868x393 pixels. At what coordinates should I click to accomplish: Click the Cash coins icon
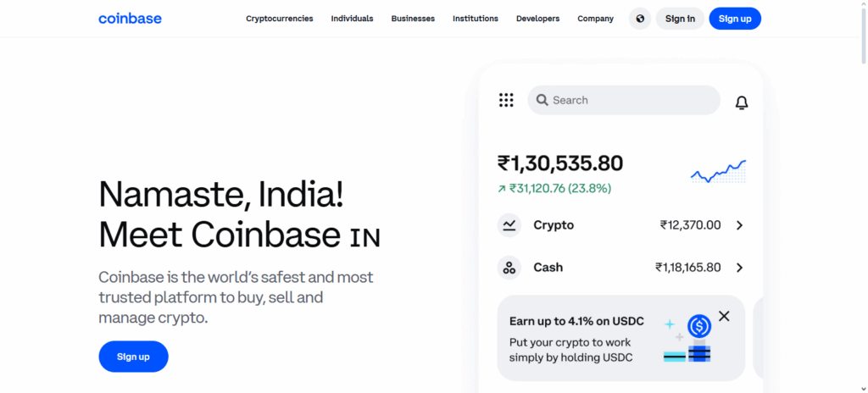(x=509, y=268)
